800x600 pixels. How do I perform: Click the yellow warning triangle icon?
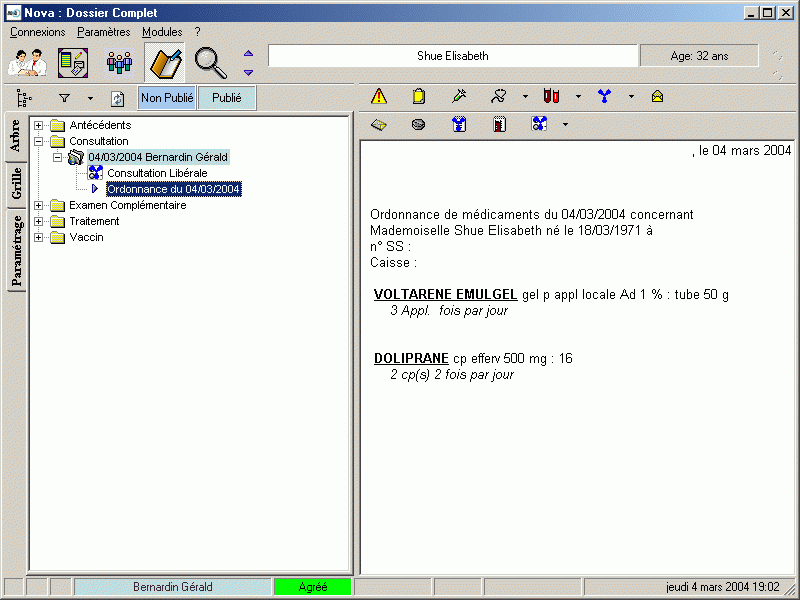[379, 96]
